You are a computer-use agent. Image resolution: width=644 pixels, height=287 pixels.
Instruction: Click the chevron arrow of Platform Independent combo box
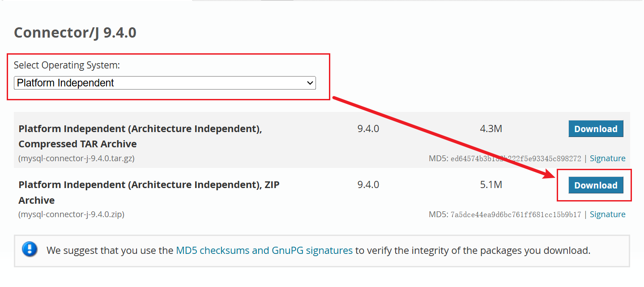(x=309, y=83)
